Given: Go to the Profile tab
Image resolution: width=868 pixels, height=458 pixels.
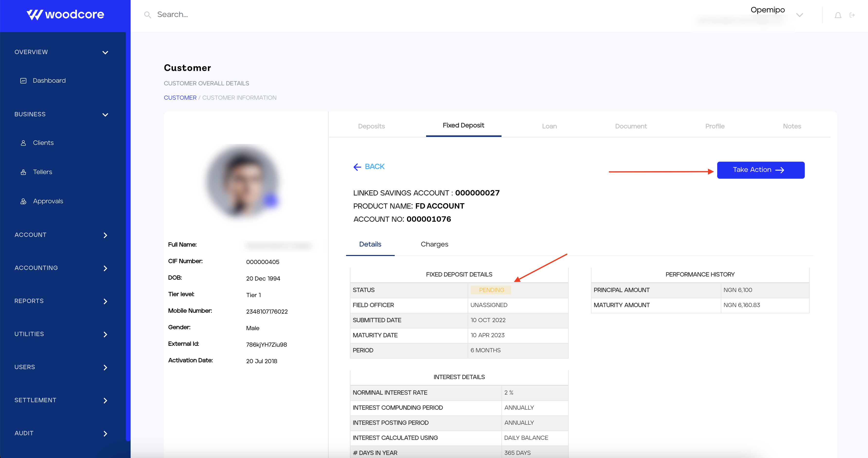Looking at the screenshot, I should pyautogui.click(x=715, y=126).
